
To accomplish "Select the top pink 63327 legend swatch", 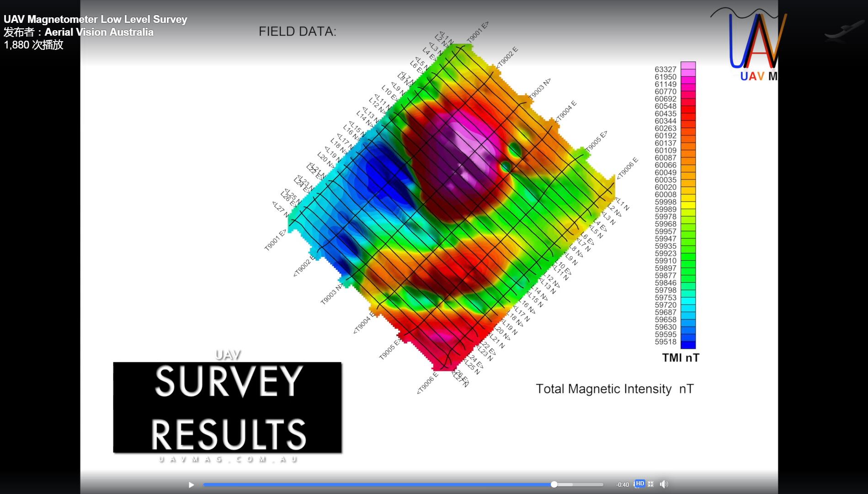I will coord(688,65).
